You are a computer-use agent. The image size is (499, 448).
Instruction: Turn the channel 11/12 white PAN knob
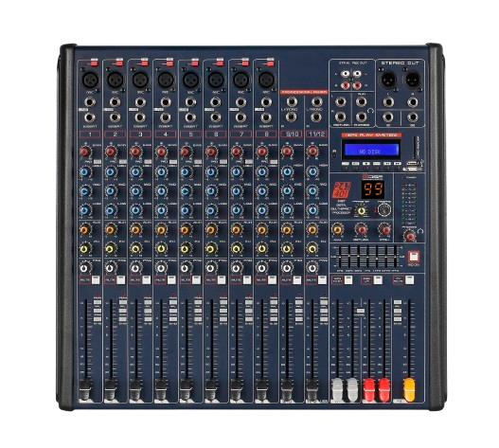click(x=312, y=268)
